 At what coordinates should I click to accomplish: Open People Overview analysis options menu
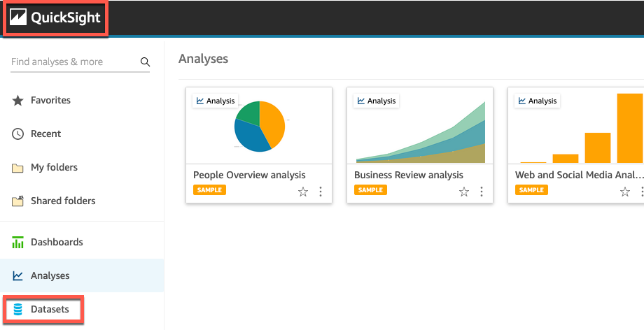click(x=321, y=192)
